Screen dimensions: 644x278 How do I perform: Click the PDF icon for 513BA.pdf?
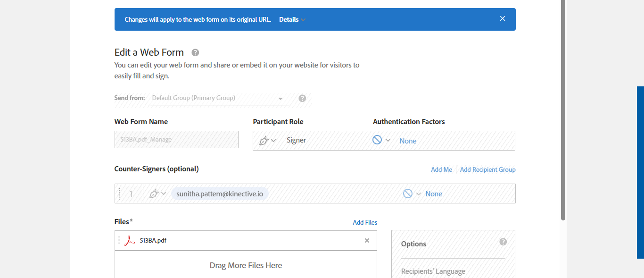pyautogui.click(x=129, y=241)
